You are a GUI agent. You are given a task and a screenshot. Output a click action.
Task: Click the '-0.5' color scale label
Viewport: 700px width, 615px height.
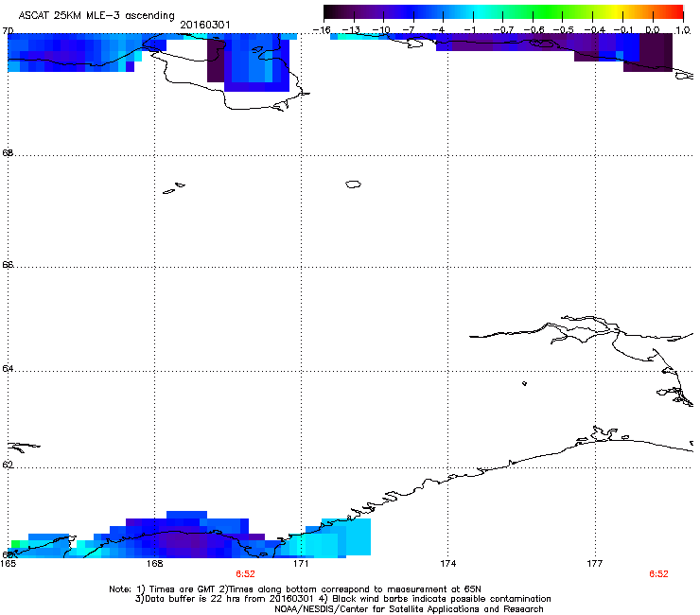[x=564, y=30]
